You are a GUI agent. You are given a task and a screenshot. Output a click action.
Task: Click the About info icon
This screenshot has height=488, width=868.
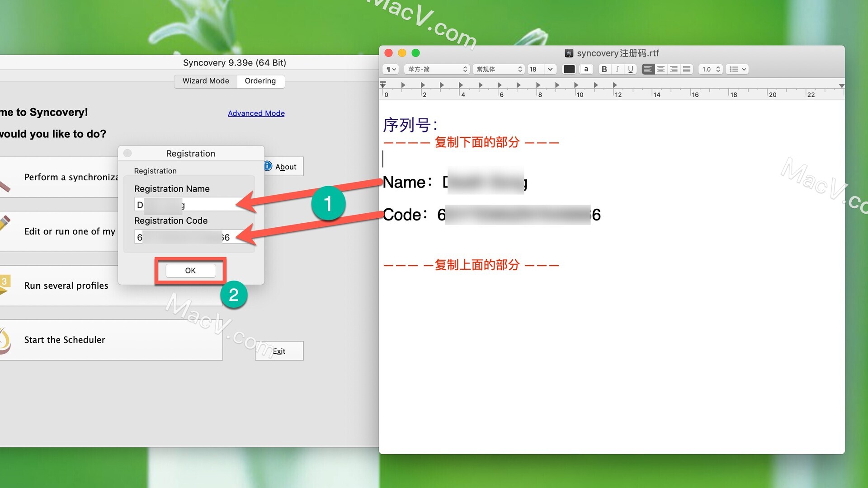[x=268, y=166]
